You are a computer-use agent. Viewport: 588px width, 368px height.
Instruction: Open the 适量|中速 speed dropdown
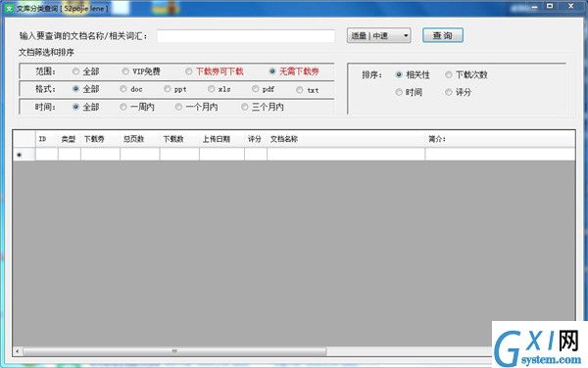(x=378, y=36)
